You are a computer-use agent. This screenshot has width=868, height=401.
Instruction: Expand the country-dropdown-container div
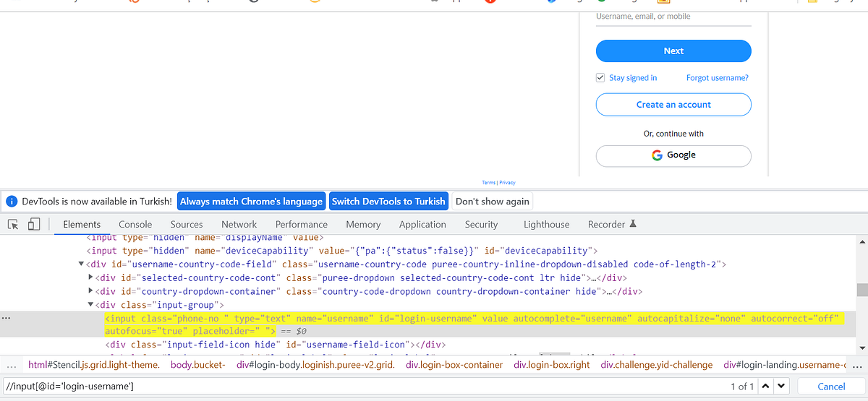point(90,292)
